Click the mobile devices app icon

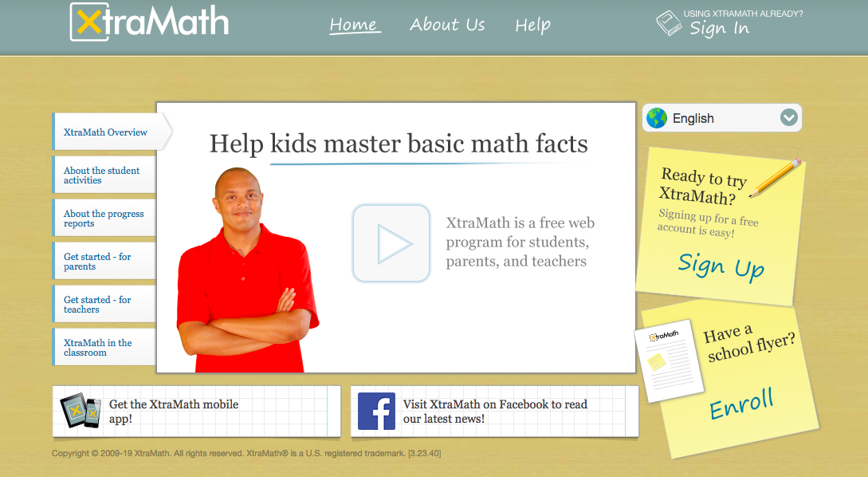81,411
